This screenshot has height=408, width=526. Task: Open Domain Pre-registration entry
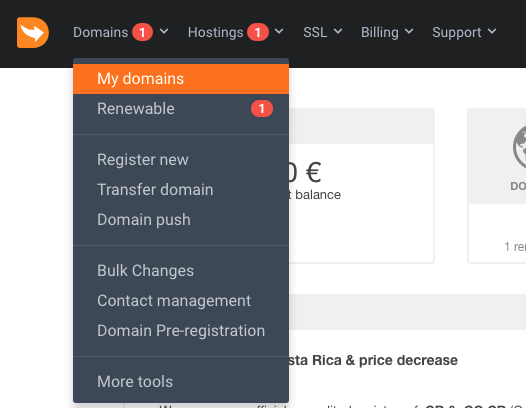point(181,331)
